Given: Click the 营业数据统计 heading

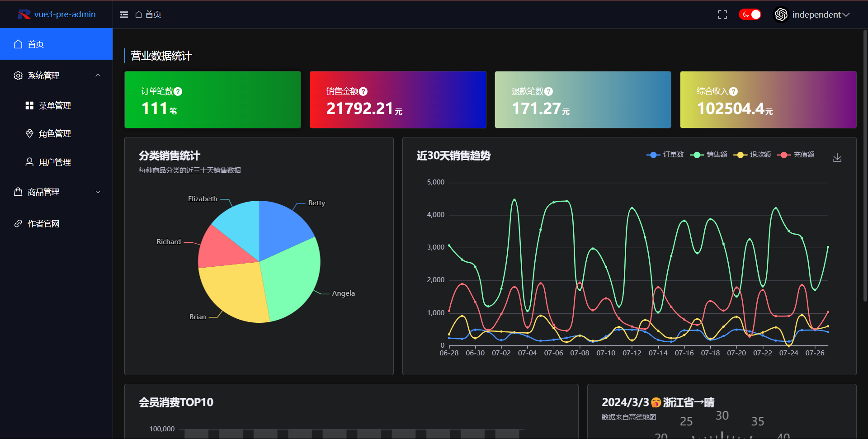Looking at the screenshot, I should pyautogui.click(x=161, y=56).
